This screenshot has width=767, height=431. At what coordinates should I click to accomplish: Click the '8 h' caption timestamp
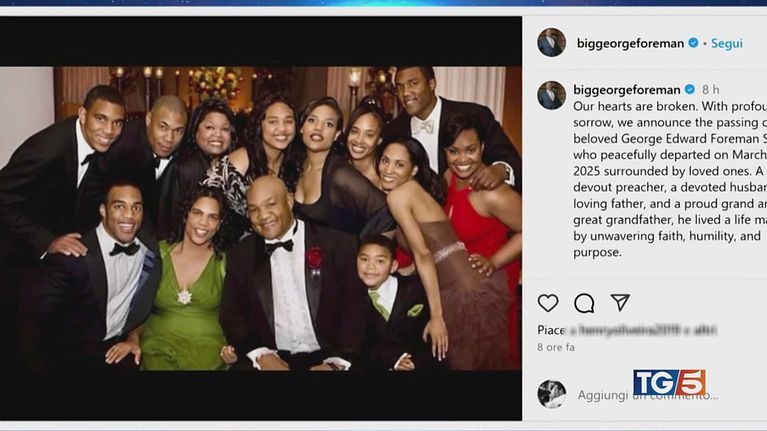[x=711, y=89]
